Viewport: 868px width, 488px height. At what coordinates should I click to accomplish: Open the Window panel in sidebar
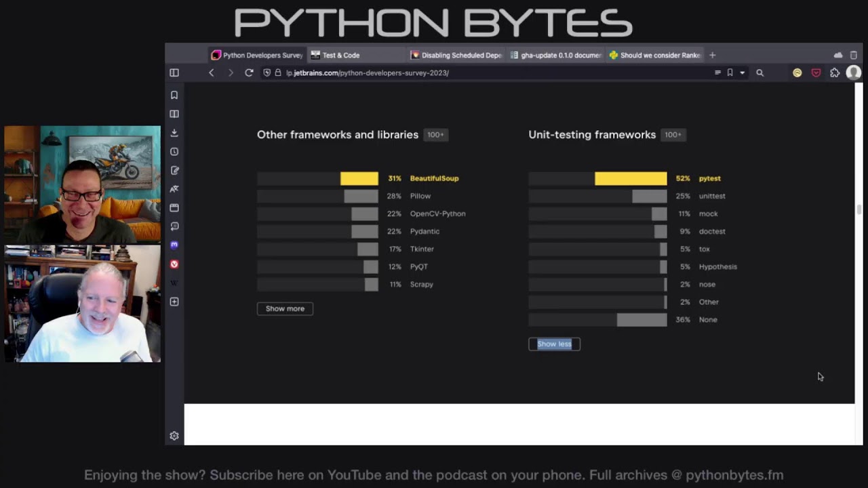pos(174,208)
